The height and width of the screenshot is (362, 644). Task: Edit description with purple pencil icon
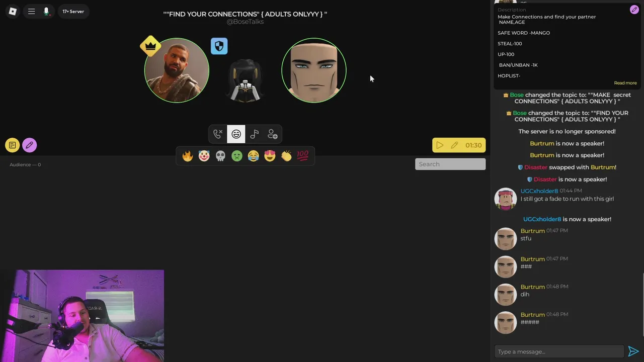click(x=634, y=10)
